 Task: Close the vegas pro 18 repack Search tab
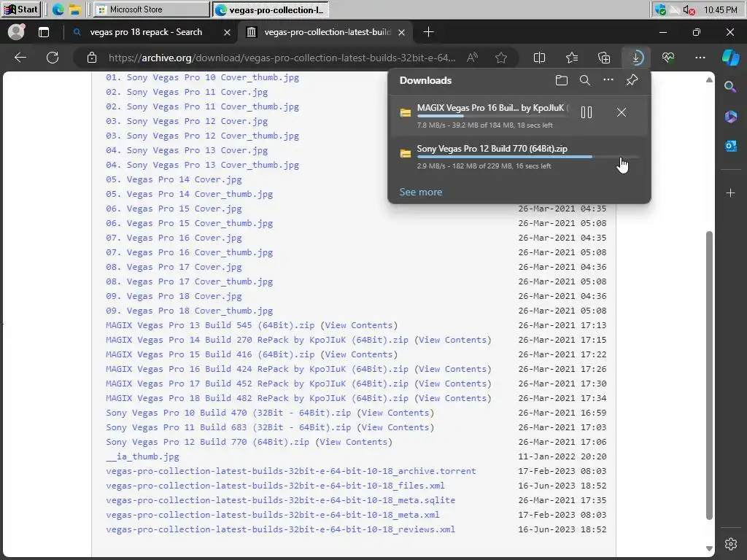click(x=228, y=32)
